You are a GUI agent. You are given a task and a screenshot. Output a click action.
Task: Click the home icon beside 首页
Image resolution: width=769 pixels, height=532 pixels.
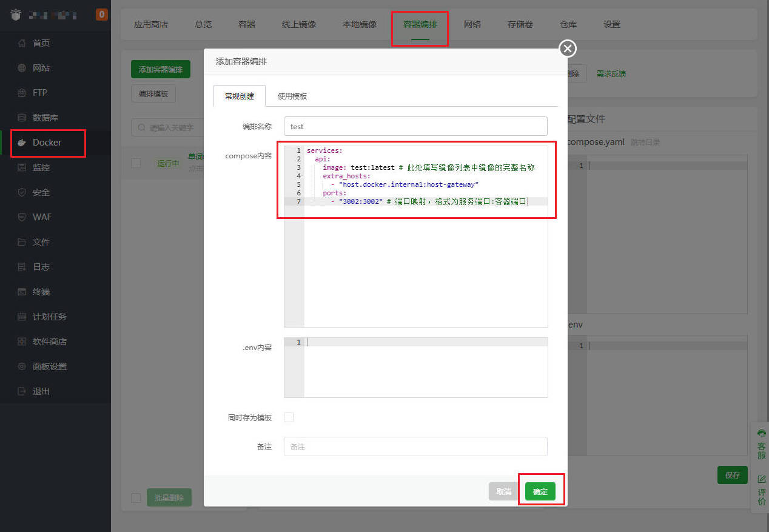(22, 43)
